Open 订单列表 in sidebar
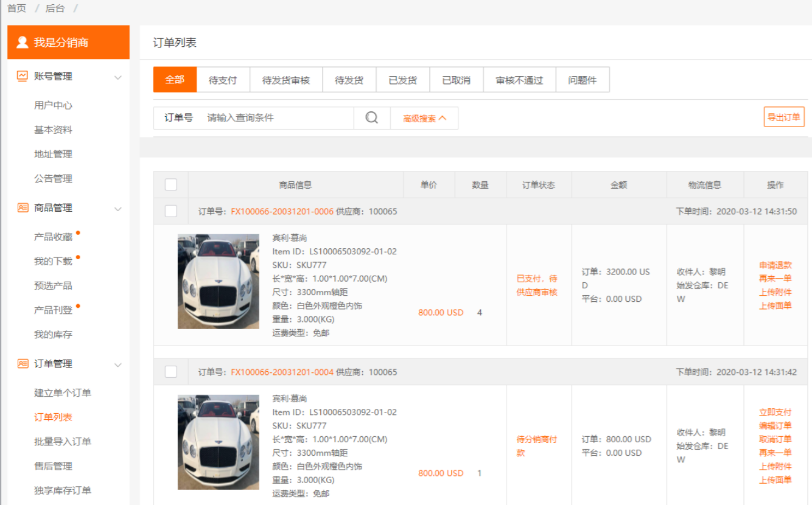 pyautogui.click(x=53, y=417)
